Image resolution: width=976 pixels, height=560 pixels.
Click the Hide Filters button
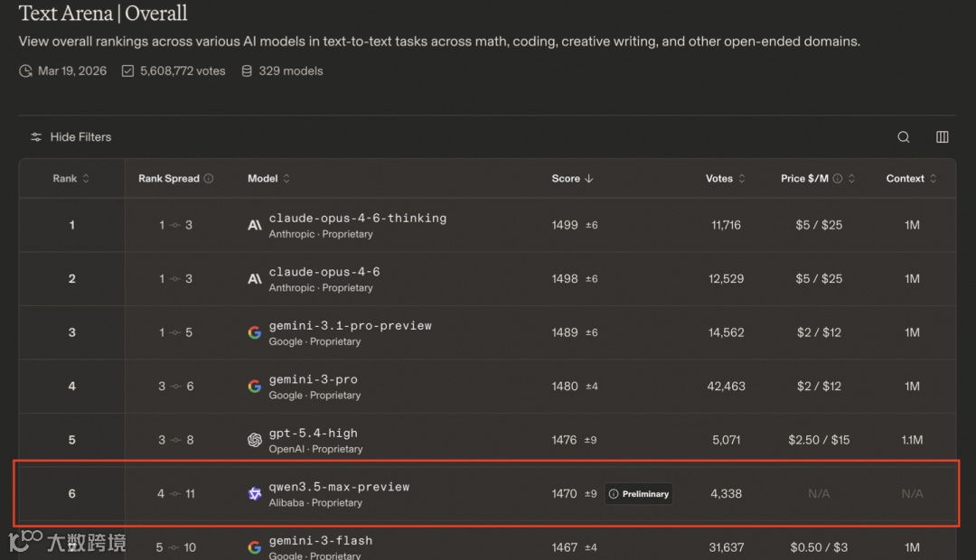pyautogui.click(x=71, y=137)
